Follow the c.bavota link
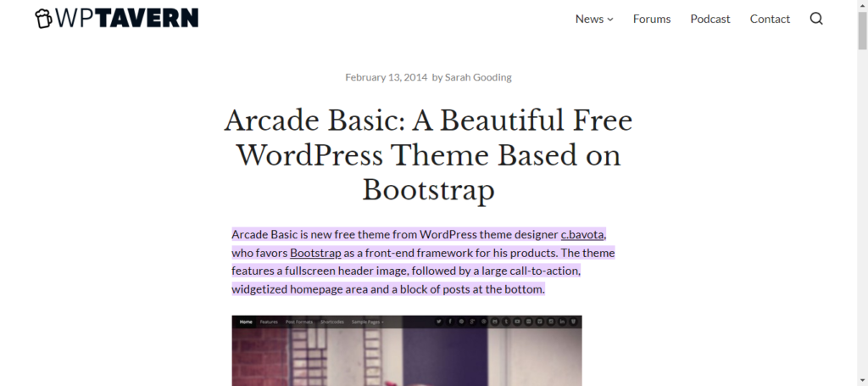868x386 pixels. click(581, 235)
